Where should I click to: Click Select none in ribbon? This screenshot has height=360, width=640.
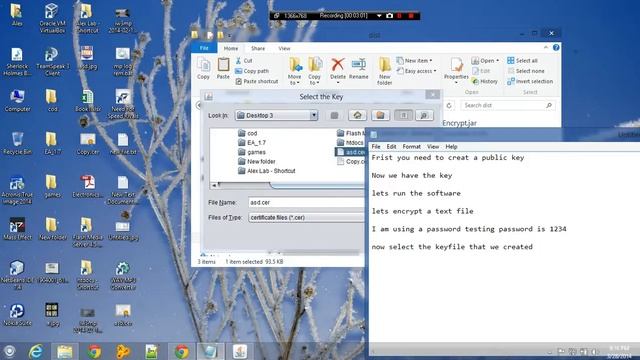[x=526, y=71]
